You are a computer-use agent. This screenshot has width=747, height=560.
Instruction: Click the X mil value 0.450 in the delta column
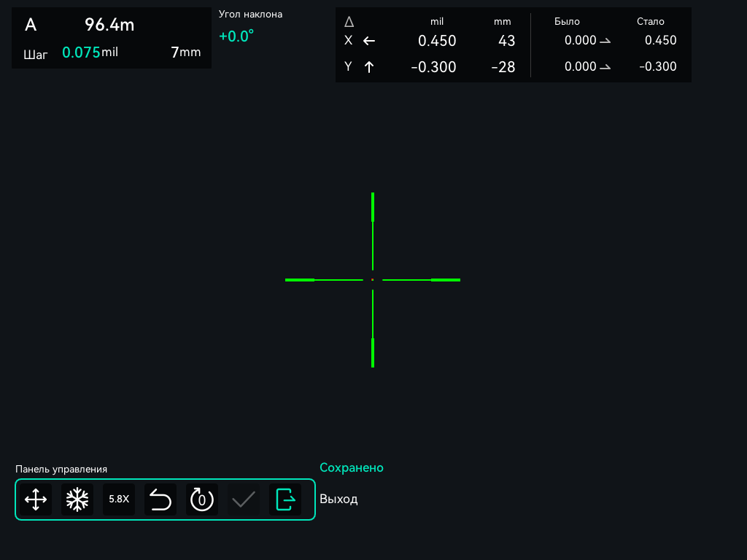(437, 41)
